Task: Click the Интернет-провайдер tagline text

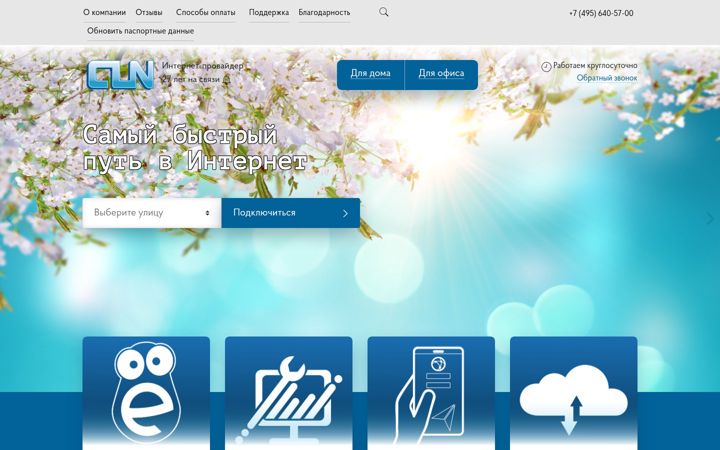Action: coord(202,66)
